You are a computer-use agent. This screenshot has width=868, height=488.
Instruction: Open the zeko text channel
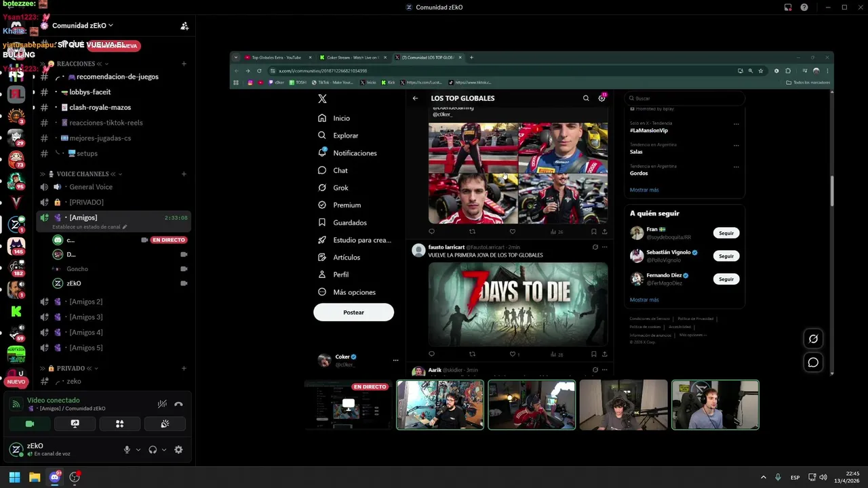point(113,382)
